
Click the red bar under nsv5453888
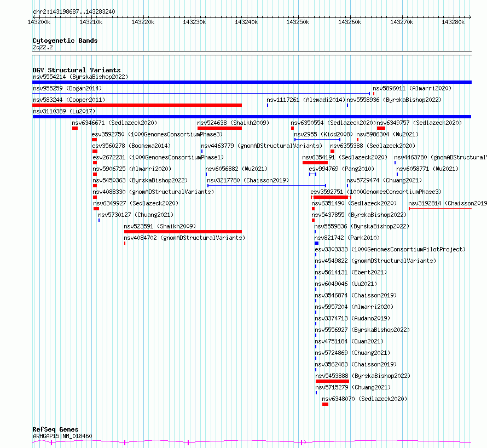332,381
